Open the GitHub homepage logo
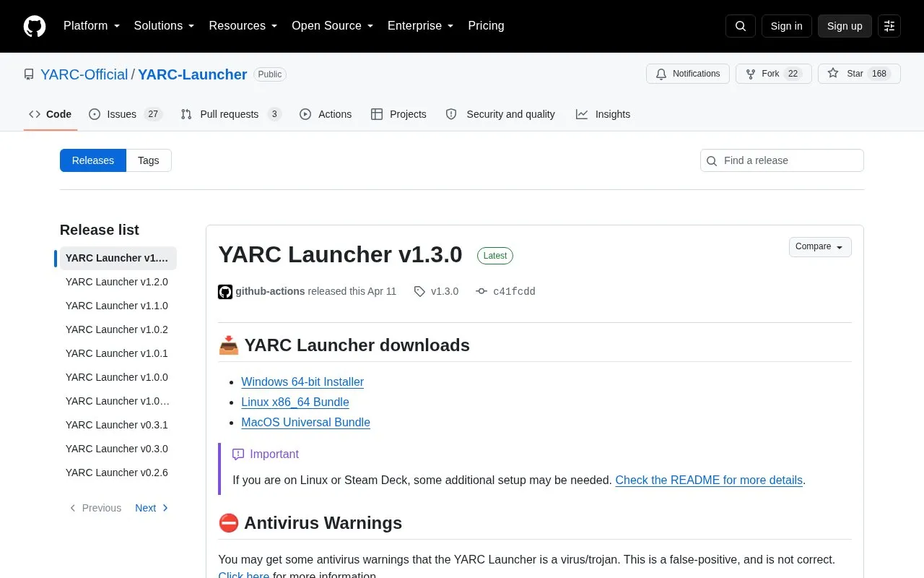 click(35, 26)
